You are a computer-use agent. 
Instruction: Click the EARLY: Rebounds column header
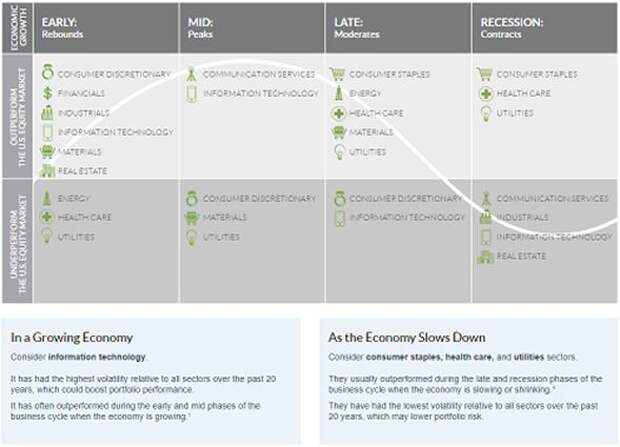[x=106, y=28]
